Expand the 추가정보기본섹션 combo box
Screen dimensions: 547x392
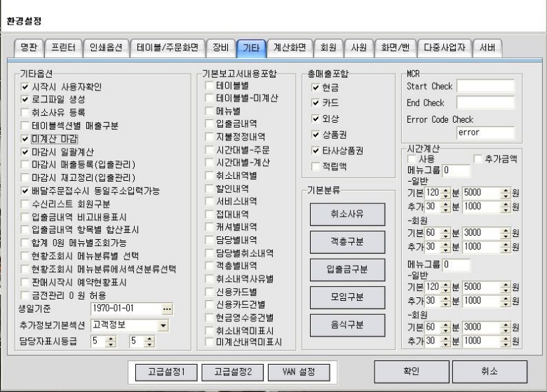pyautogui.click(x=163, y=325)
